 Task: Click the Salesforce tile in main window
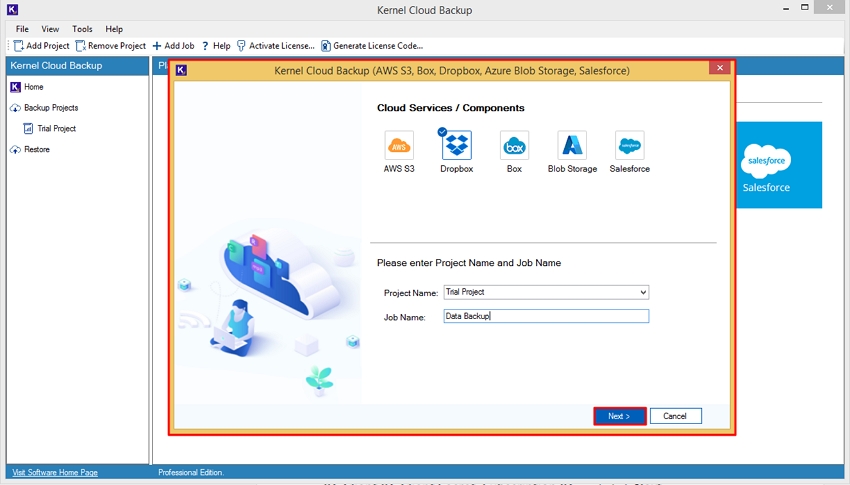[778, 165]
